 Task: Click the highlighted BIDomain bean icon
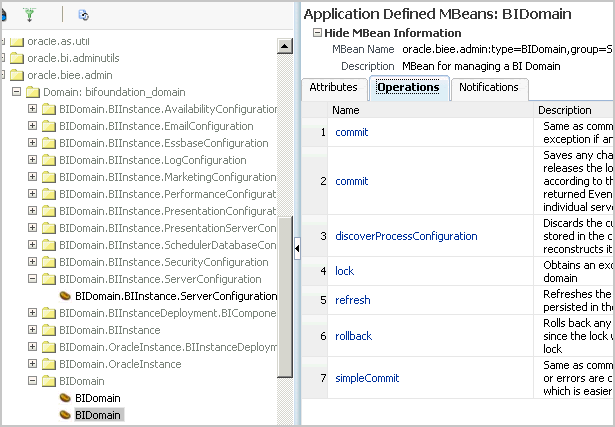point(65,414)
